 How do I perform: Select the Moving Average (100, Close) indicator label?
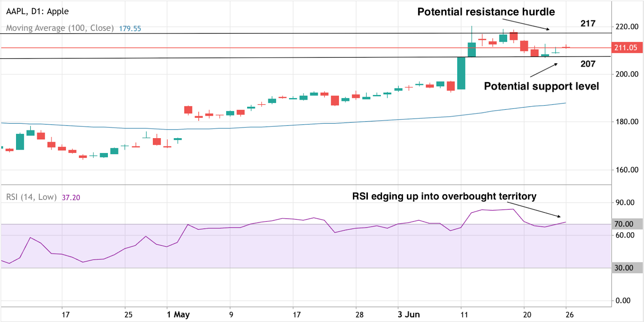(60, 28)
